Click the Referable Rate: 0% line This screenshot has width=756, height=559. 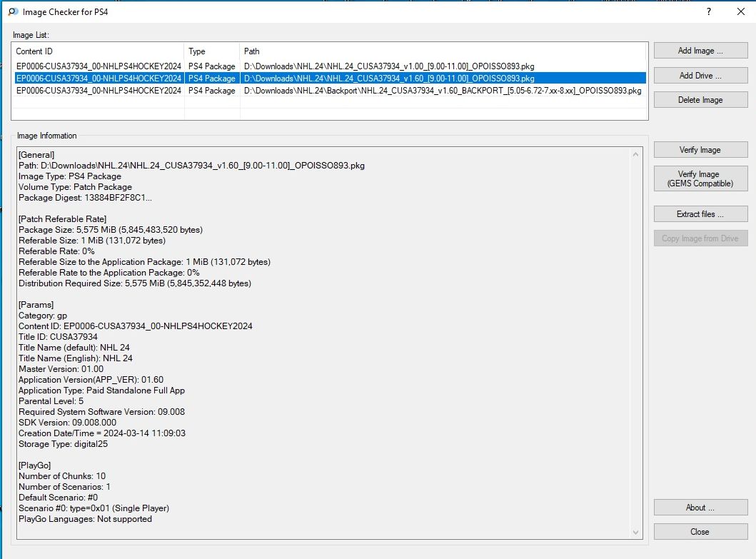pos(57,251)
